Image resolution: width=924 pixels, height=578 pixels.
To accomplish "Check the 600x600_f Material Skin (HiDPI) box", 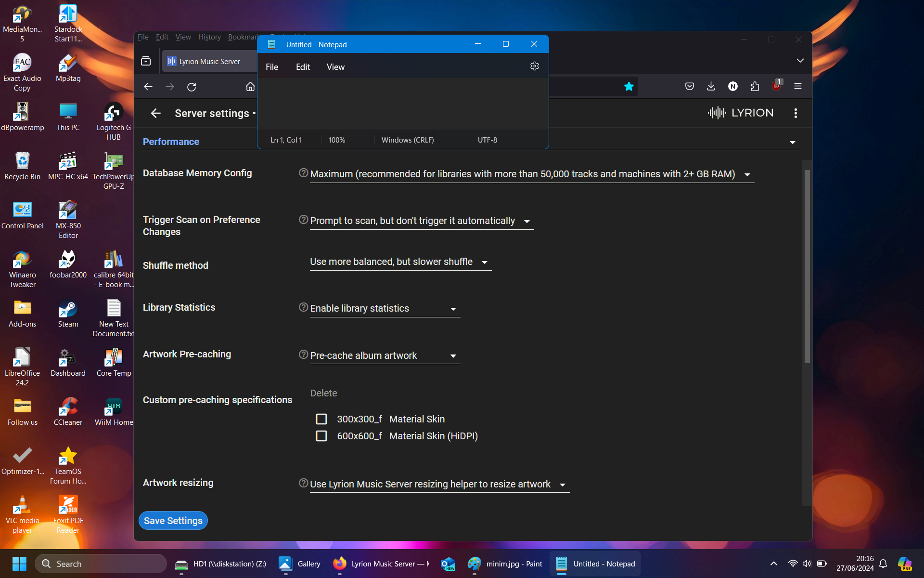I will [x=321, y=436].
